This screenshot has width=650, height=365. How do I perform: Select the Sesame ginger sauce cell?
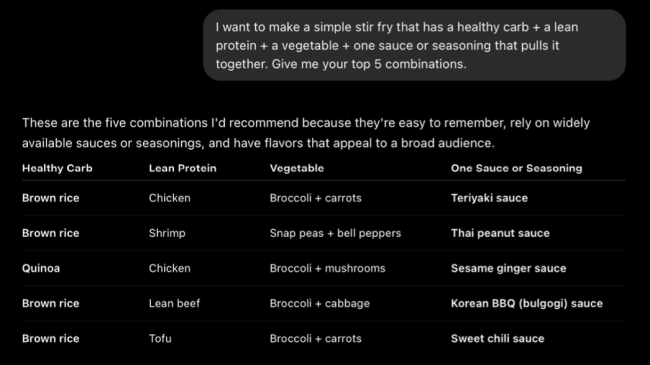[508, 268]
